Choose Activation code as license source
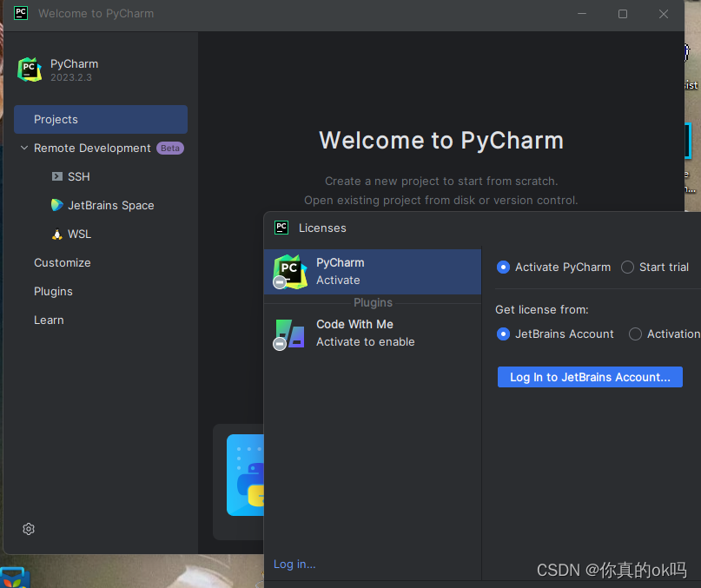The image size is (701, 588). pyautogui.click(x=635, y=334)
